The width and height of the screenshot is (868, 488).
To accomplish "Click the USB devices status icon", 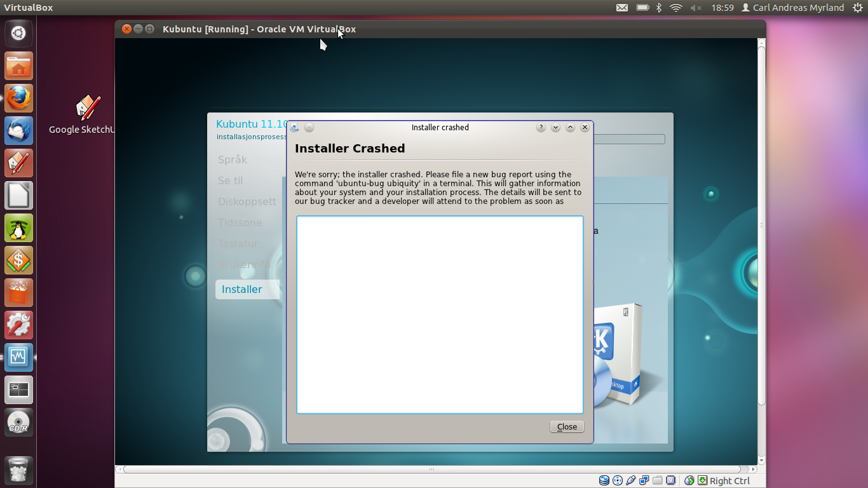I will point(630,480).
